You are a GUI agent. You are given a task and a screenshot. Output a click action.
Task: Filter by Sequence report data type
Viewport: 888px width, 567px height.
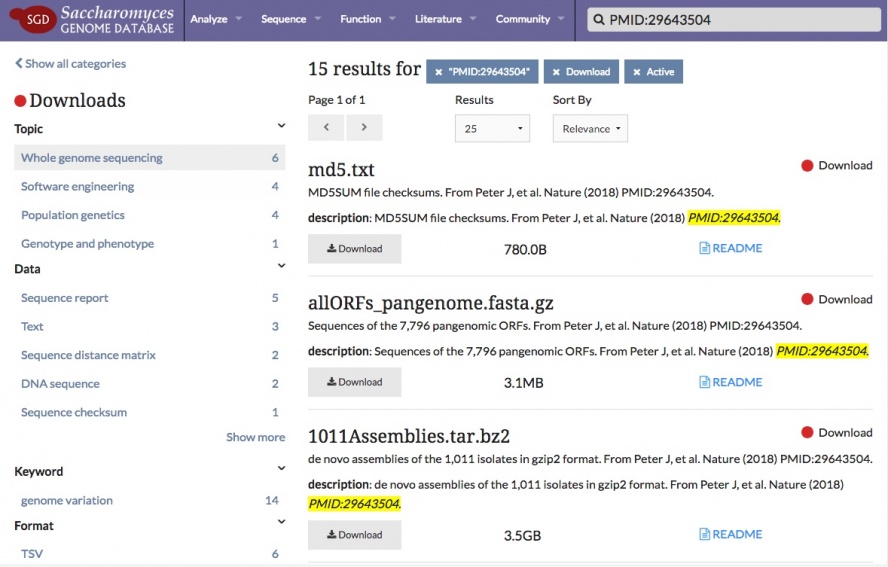(150, 298)
